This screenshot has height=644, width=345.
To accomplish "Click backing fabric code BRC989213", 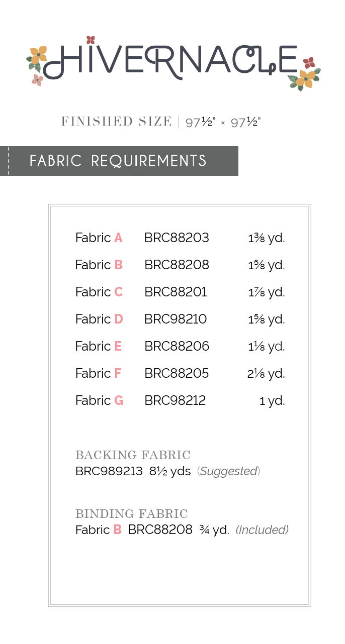I will click(x=109, y=471).
